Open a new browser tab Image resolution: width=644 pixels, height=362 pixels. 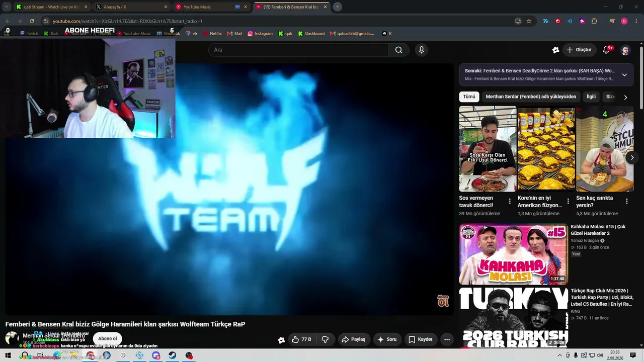337,7
